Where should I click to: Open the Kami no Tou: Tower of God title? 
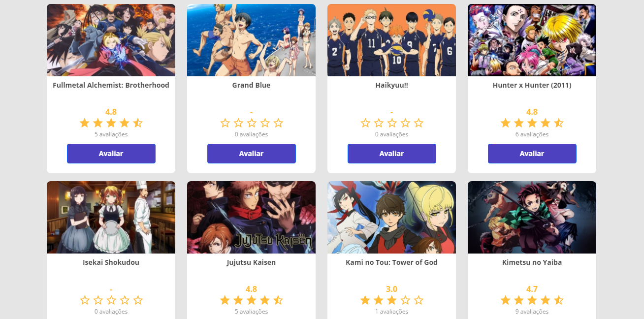(392, 262)
